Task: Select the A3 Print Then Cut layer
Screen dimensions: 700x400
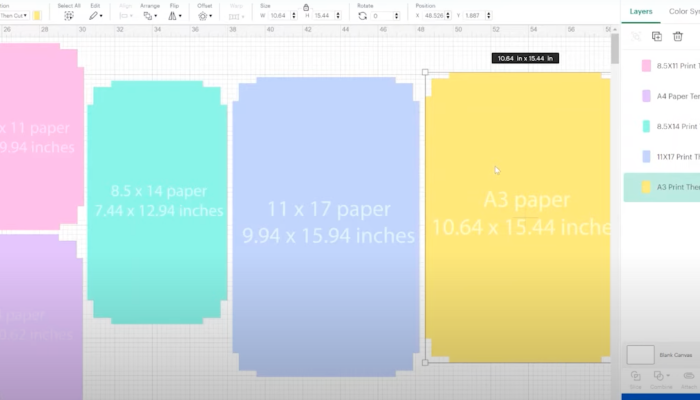Action: point(662,187)
